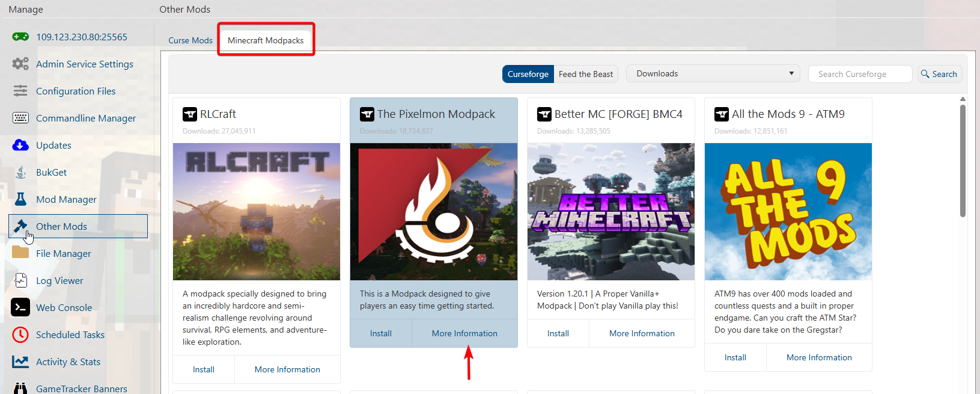Viewport: 980px width, 394px height.
Task: Open the Mod Manager flask icon
Action: coord(20,199)
